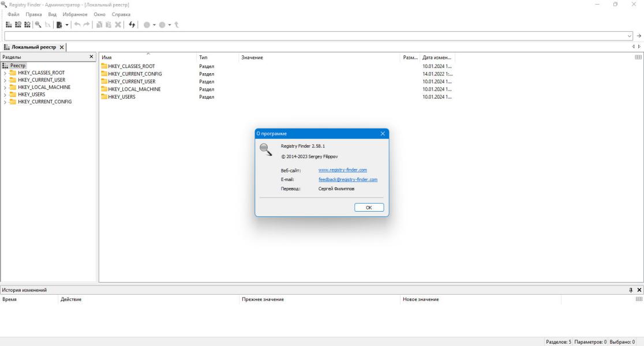The height and width of the screenshot is (346, 644).
Task: Open the Forward history dropdown arrow
Action: 169,25
